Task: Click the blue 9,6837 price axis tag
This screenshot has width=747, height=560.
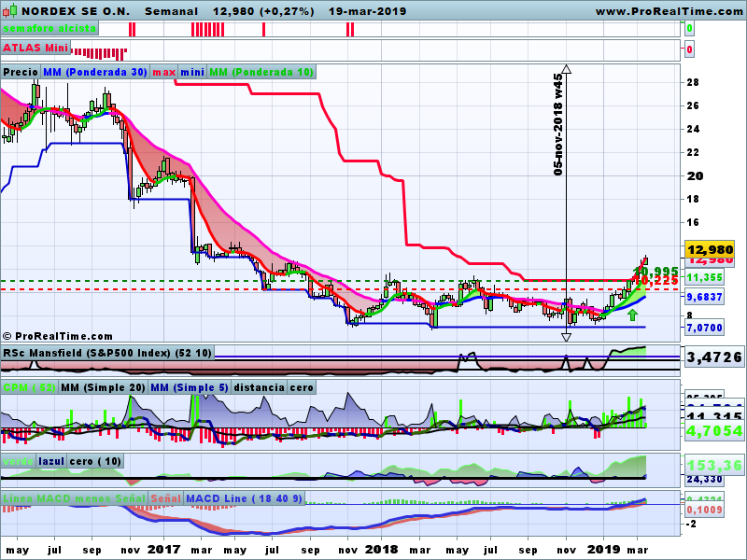Action: pyautogui.click(x=705, y=297)
